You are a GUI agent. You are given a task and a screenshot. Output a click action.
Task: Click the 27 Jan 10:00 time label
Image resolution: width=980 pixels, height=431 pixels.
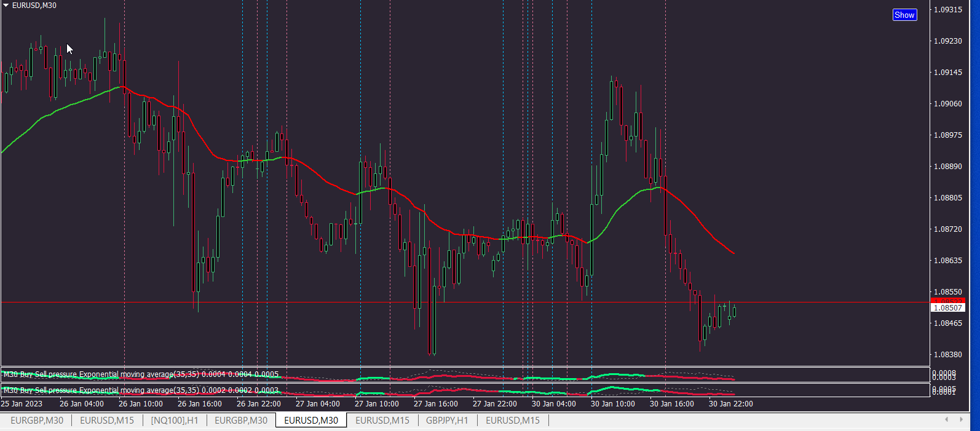point(377,404)
